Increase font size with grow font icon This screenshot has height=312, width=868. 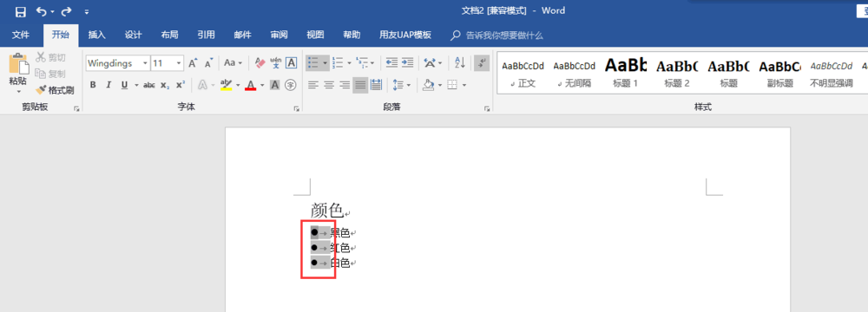(193, 63)
